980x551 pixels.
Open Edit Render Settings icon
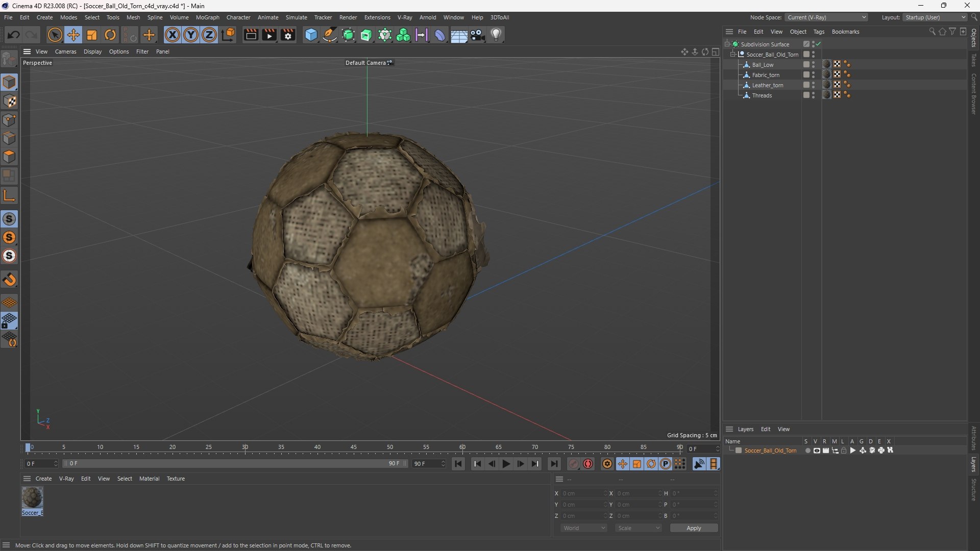(x=288, y=35)
